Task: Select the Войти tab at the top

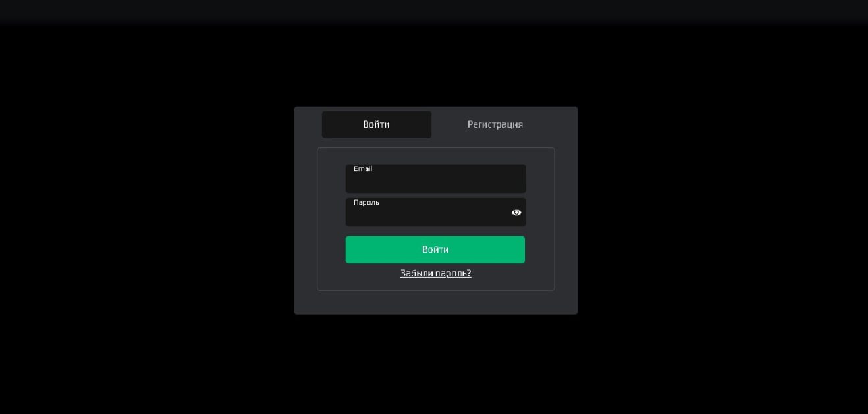Action: tap(376, 124)
